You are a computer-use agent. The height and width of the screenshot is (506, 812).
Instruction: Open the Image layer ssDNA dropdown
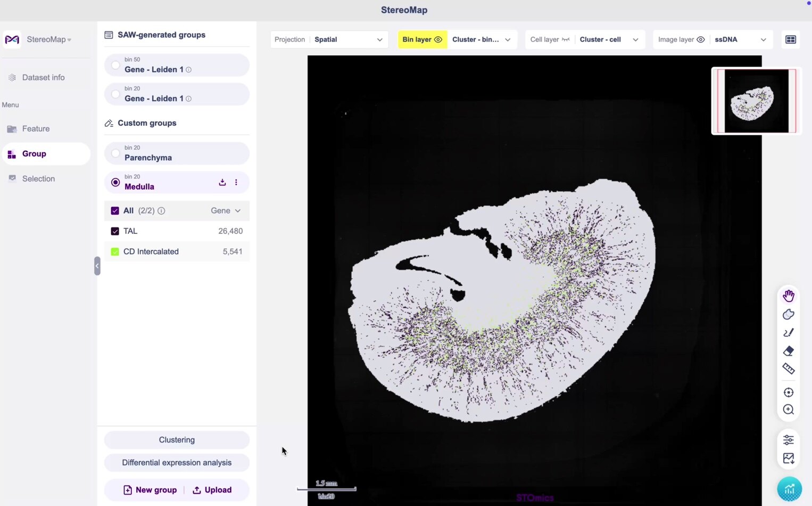coord(741,39)
